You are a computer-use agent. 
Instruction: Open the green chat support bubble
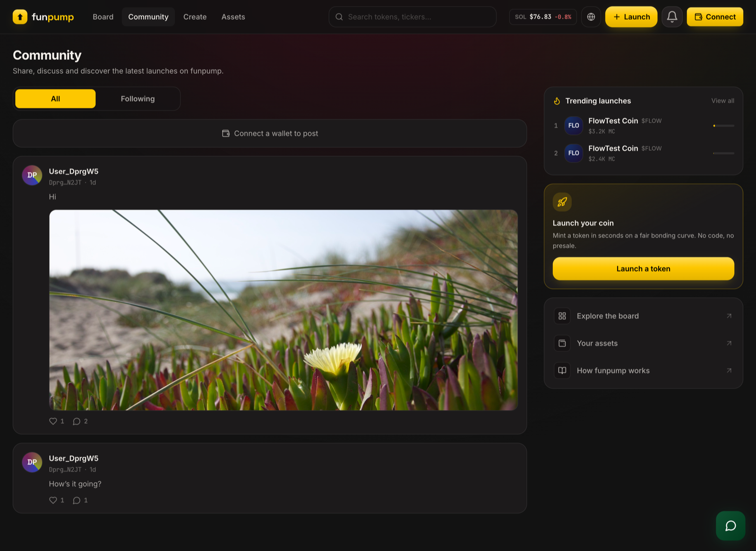(x=730, y=525)
